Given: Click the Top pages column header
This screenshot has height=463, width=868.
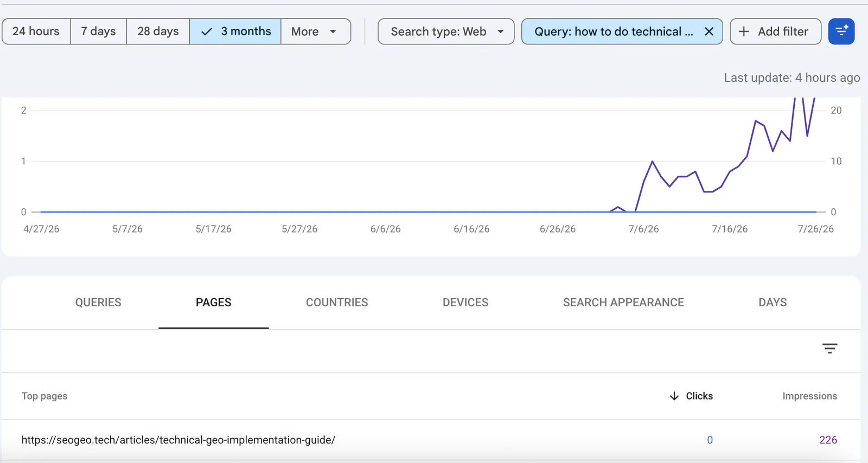Looking at the screenshot, I should [x=44, y=396].
